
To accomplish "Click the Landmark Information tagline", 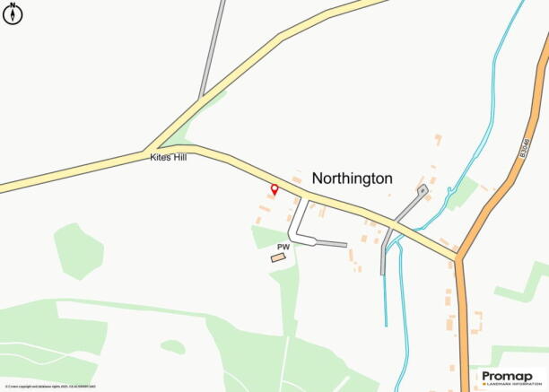I will point(510,384).
